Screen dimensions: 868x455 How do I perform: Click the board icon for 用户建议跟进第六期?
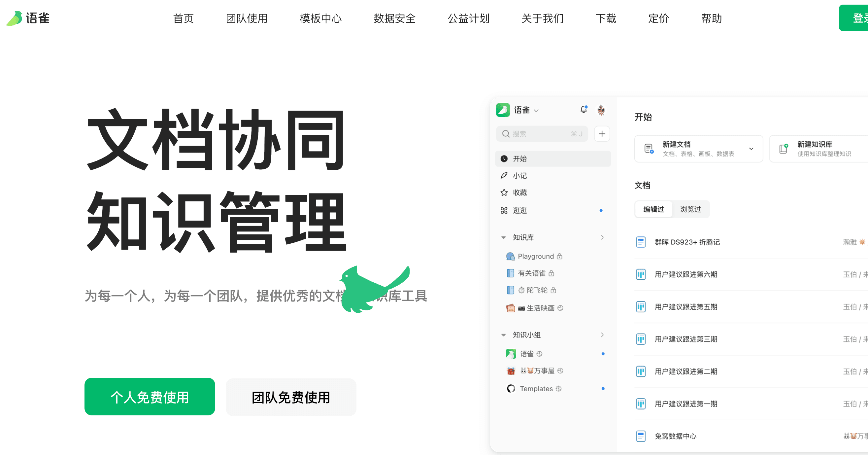641,274
